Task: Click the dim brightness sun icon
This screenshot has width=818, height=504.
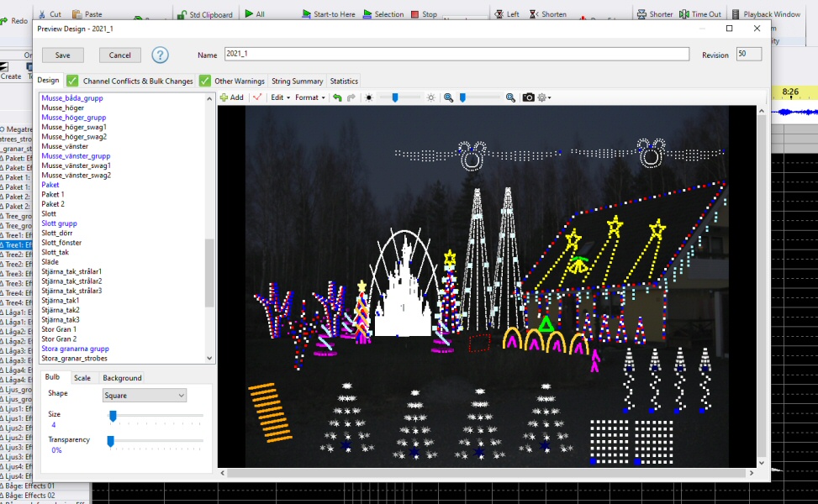Action: click(x=369, y=97)
